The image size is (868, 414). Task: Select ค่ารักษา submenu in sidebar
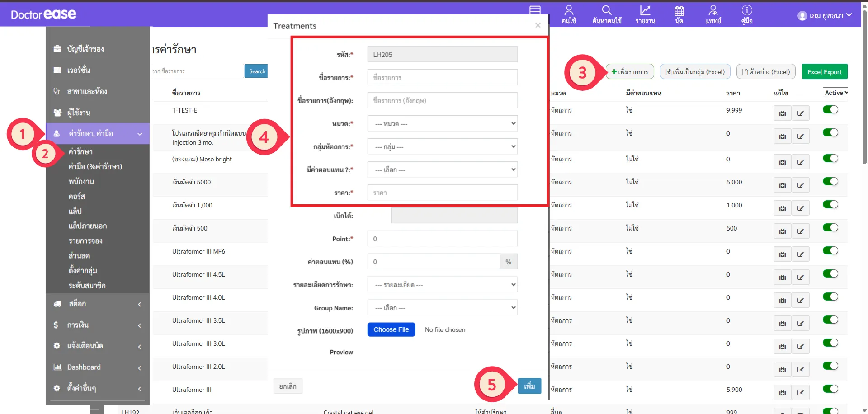coord(80,152)
